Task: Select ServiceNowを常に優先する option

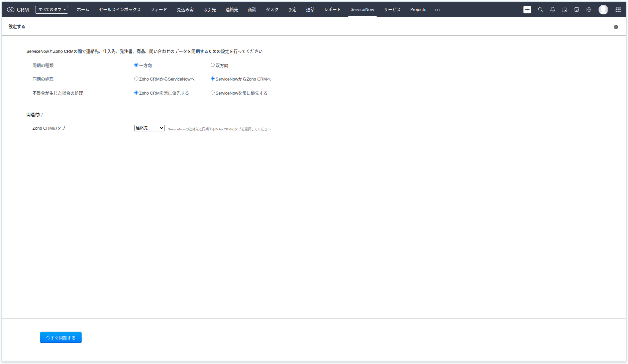Action: pyautogui.click(x=213, y=93)
